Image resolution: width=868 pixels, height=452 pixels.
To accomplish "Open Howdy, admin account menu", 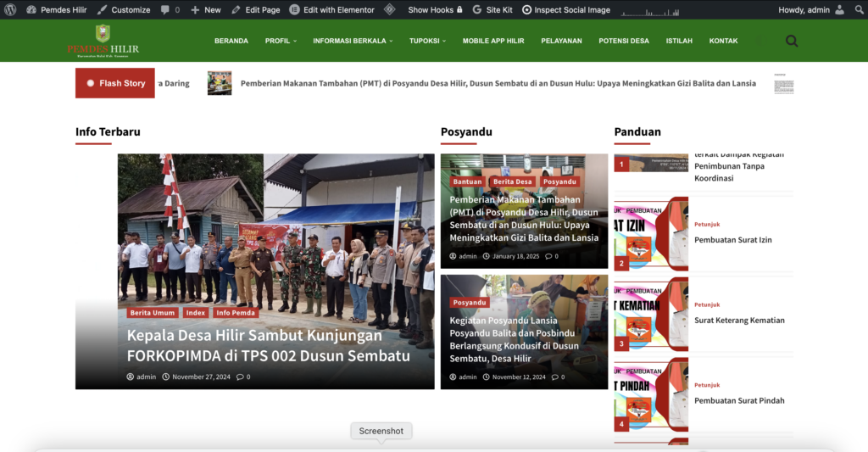I will coord(811,9).
